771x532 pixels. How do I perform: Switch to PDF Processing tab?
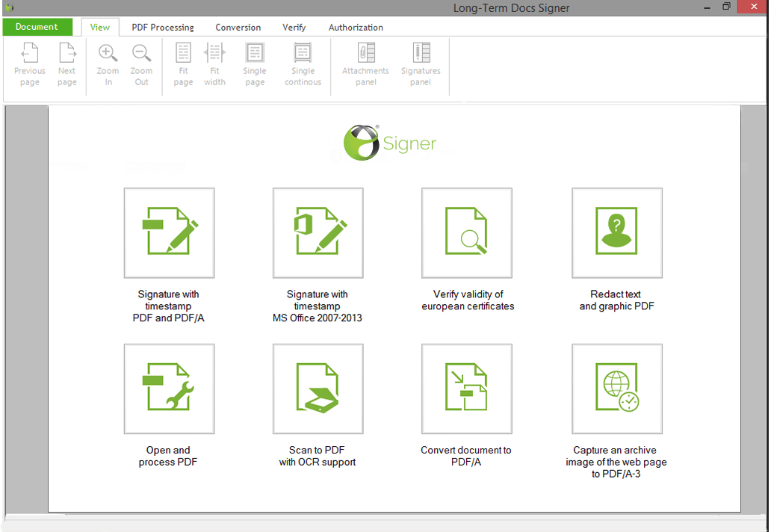point(163,28)
